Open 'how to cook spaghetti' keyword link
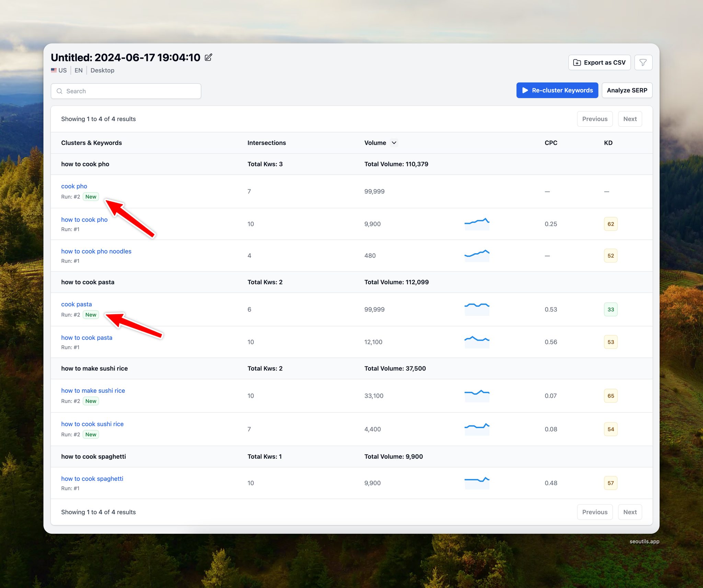Screen dimensions: 703x588 (x=92, y=479)
